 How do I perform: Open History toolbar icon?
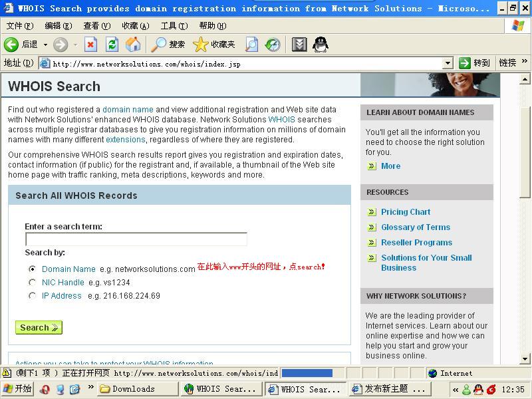click(x=273, y=45)
